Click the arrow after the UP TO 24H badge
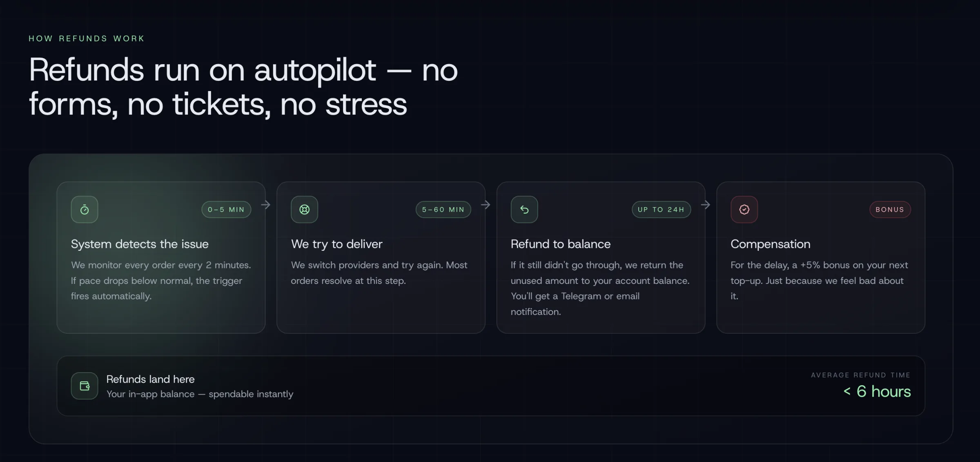The width and height of the screenshot is (980, 462). click(706, 205)
